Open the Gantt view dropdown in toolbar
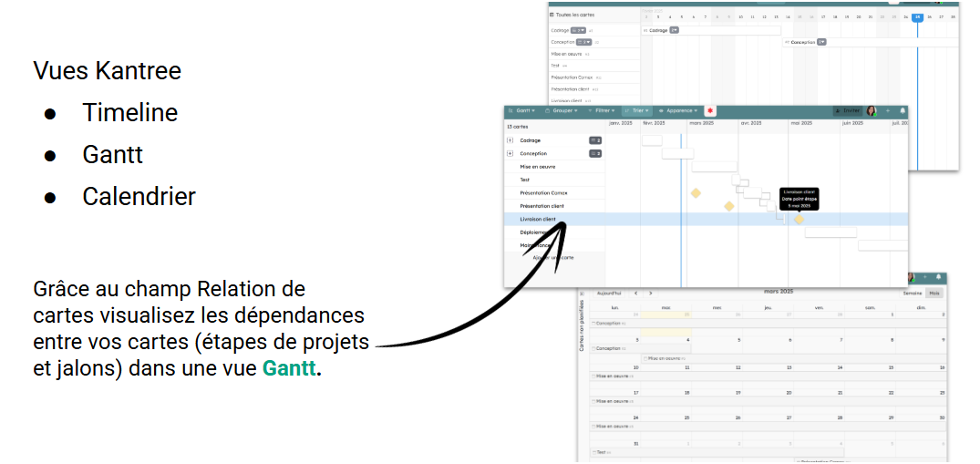This screenshot has height=464, width=980. [x=521, y=110]
